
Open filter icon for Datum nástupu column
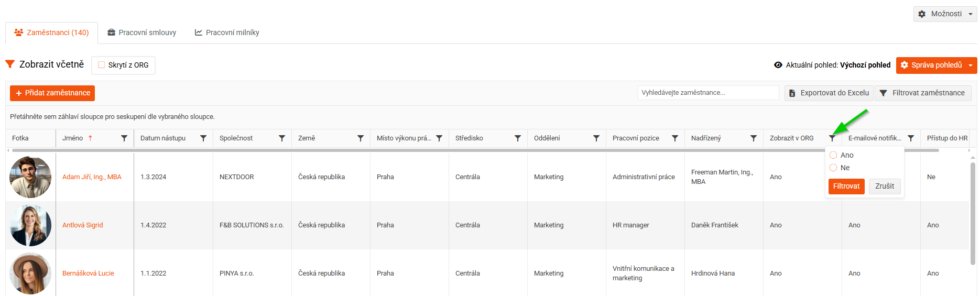(x=203, y=138)
